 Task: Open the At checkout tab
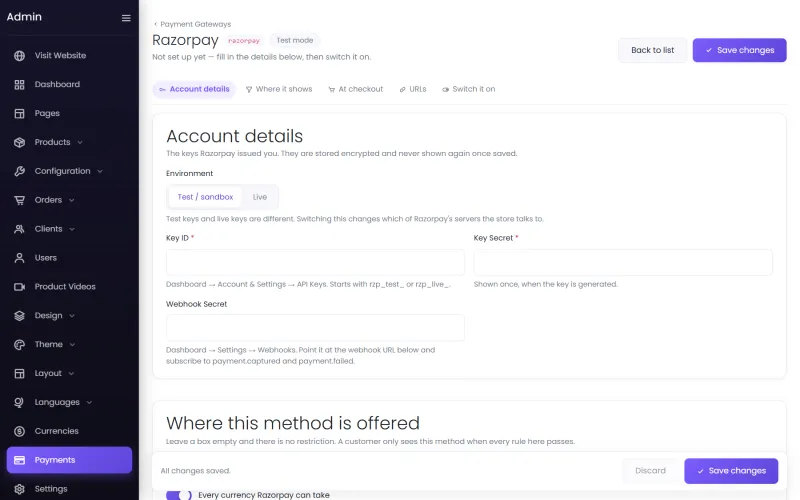[x=356, y=89]
